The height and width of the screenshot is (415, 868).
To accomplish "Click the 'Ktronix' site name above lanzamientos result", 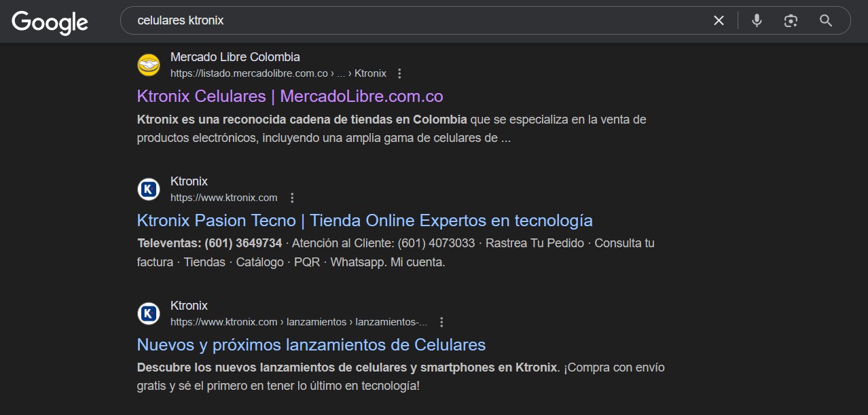I will click(189, 306).
